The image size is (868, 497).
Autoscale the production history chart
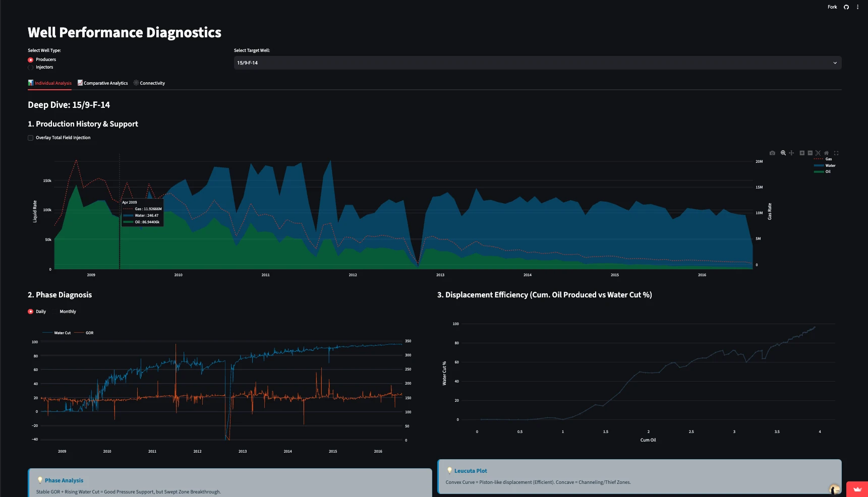pyautogui.click(x=818, y=153)
